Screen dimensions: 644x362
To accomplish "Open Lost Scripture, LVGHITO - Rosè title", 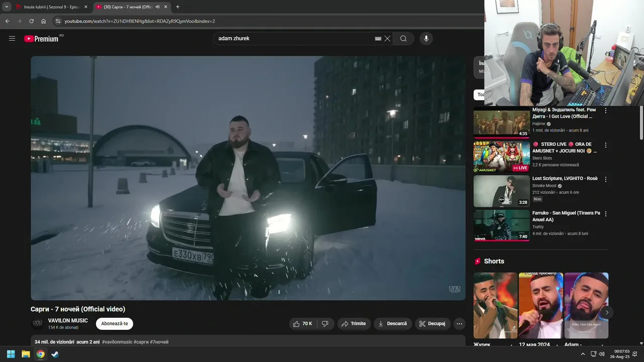I will click(x=565, y=178).
